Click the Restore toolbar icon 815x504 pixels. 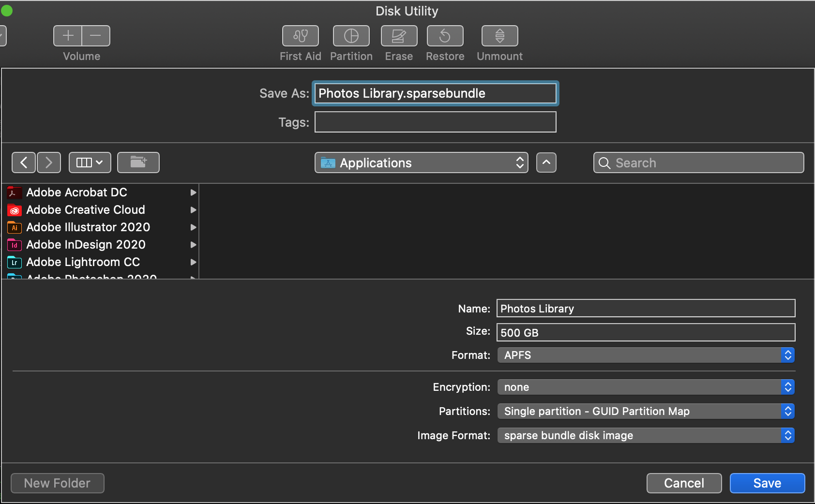pyautogui.click(x=445, y=36)
